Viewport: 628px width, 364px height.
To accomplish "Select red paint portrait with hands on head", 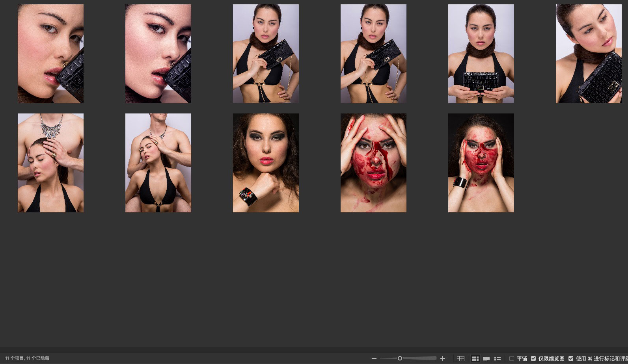I will pyautogui.click(x=373, y=163).
